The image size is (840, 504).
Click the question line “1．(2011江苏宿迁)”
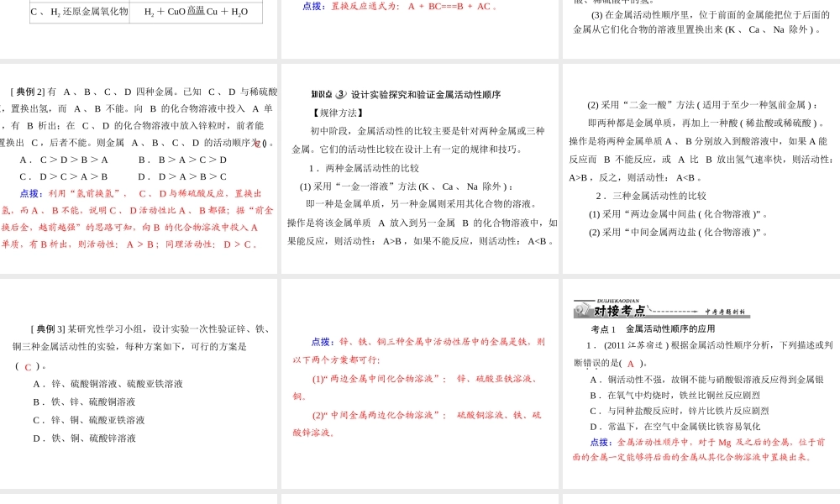(x=709, y=345)
